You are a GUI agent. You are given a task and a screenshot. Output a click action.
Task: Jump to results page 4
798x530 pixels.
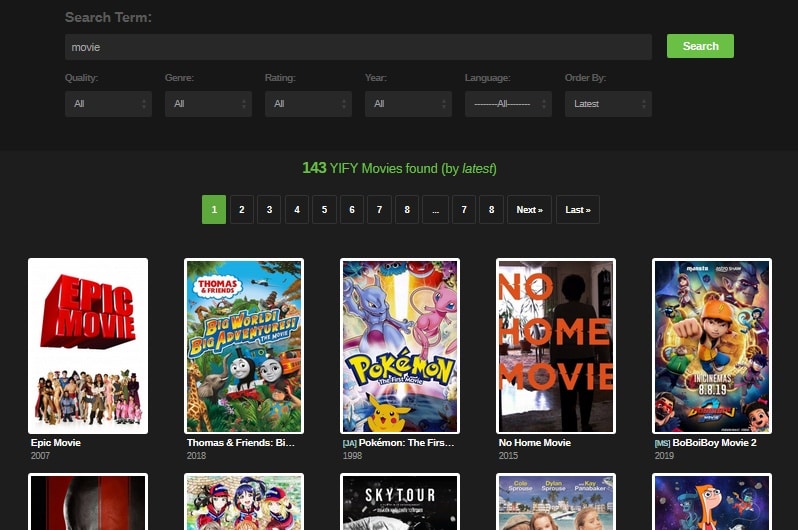(x=297, y=209)
